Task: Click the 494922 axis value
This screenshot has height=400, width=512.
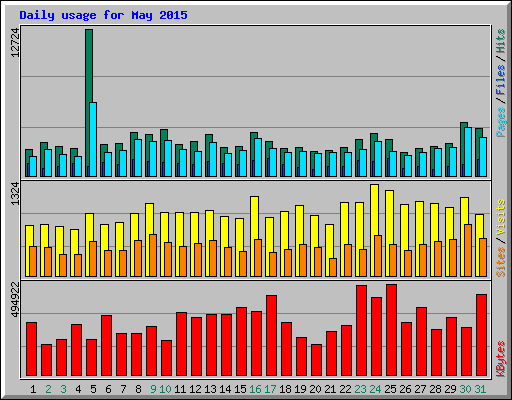Action: coord(15,300)
